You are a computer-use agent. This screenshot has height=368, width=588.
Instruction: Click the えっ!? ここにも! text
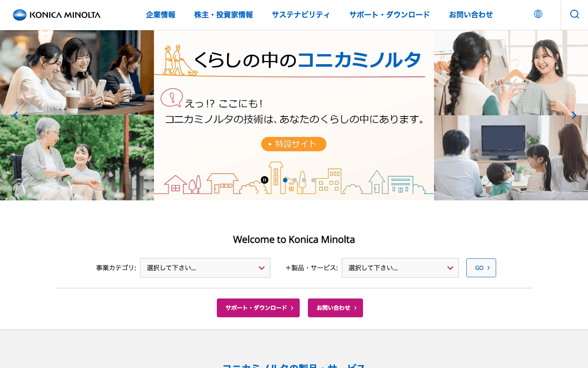(x=223, y=103)
